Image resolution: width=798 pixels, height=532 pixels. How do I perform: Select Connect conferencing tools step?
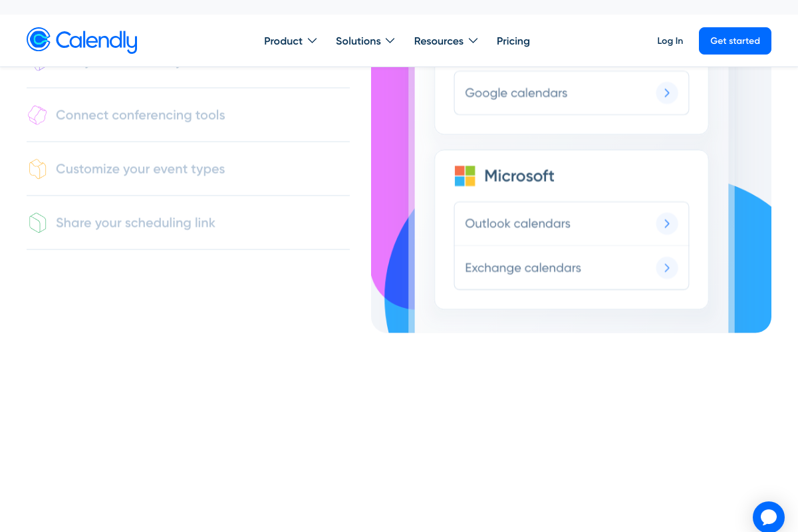pos(188,115)
